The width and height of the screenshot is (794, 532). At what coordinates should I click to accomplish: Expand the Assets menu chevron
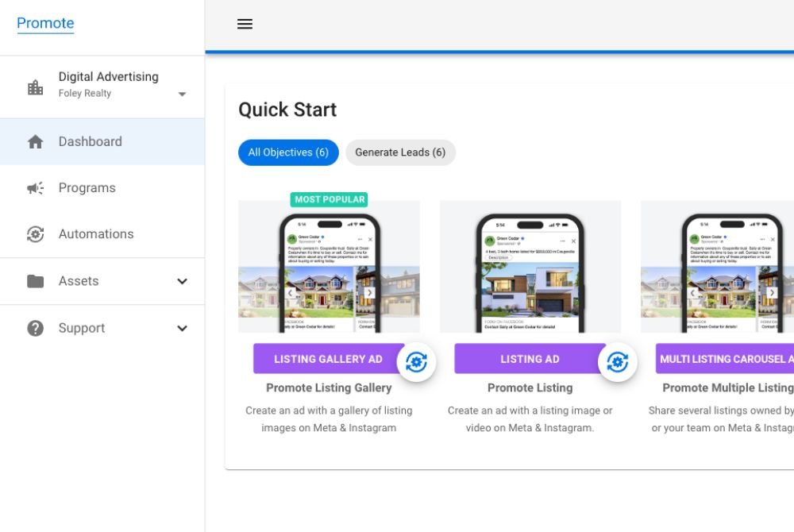click(182, 281)
